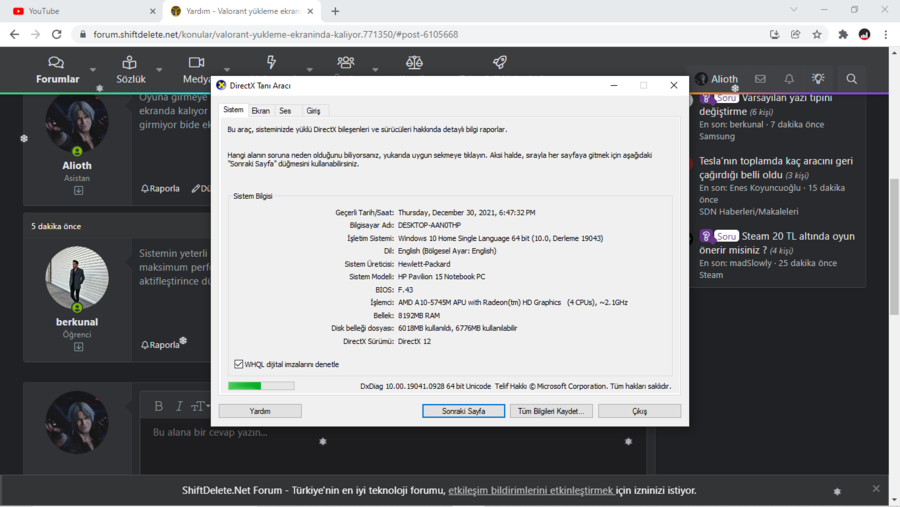Select the Valorant forum browser tab

tap(241, 11)
